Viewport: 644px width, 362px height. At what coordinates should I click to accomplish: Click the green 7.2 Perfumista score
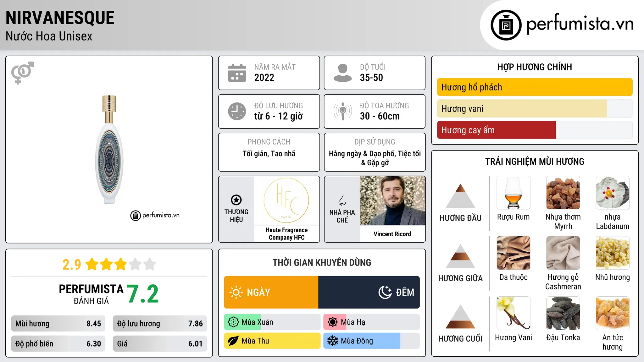(143, 294)
